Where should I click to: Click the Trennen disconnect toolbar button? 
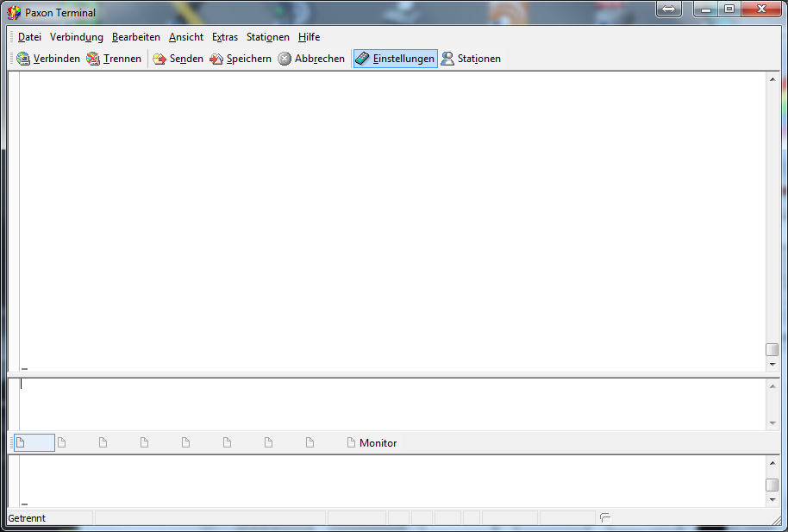[114, 59]
